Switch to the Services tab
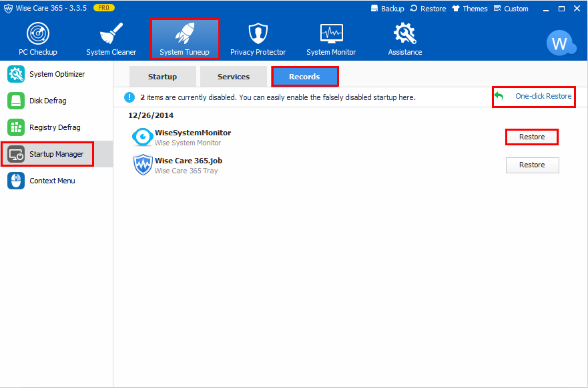 [x=233, y=77]
